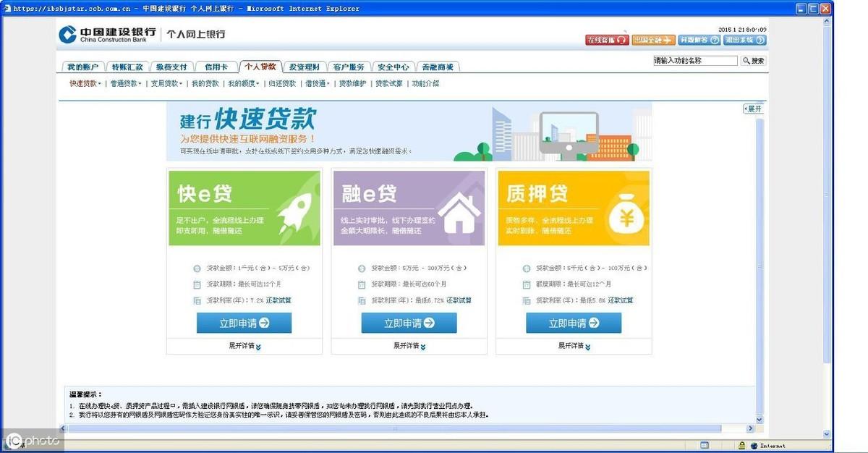This screenshot has width=868, height=453.
Task: Click the yuan money bag icon on 质押贷
Action: 624,212
